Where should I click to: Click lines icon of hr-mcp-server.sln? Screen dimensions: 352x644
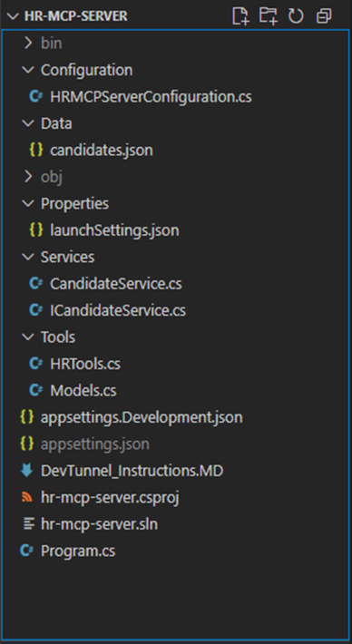click(28, 524)
